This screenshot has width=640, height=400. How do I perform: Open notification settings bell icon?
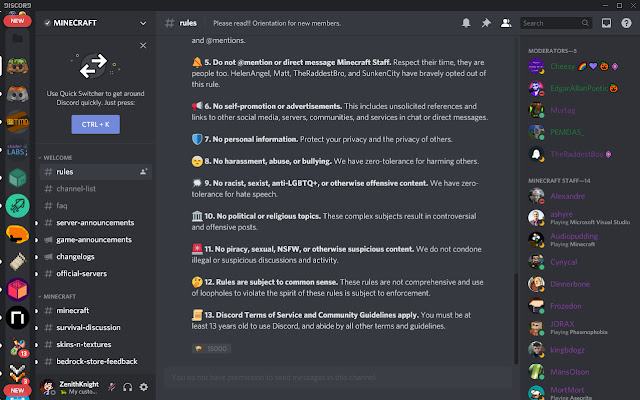coord(465,22)
